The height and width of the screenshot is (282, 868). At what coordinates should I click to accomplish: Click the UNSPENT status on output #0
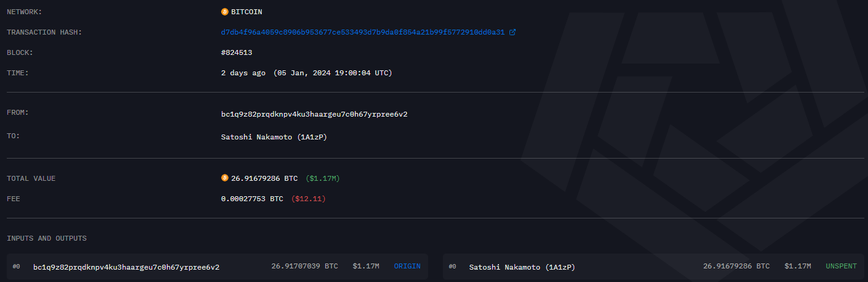coord(841,267)
